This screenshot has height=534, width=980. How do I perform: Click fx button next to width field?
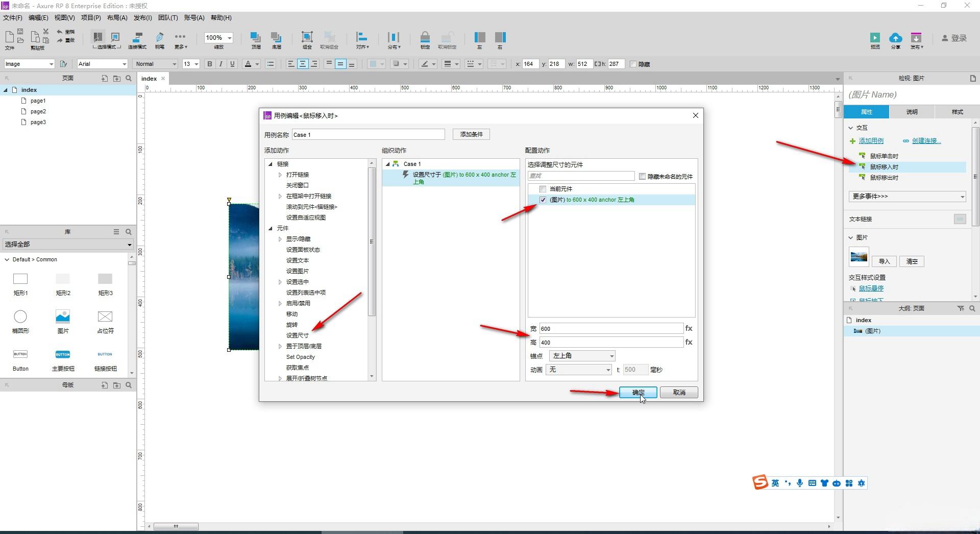pyautogui.click(x=689, y=328)
